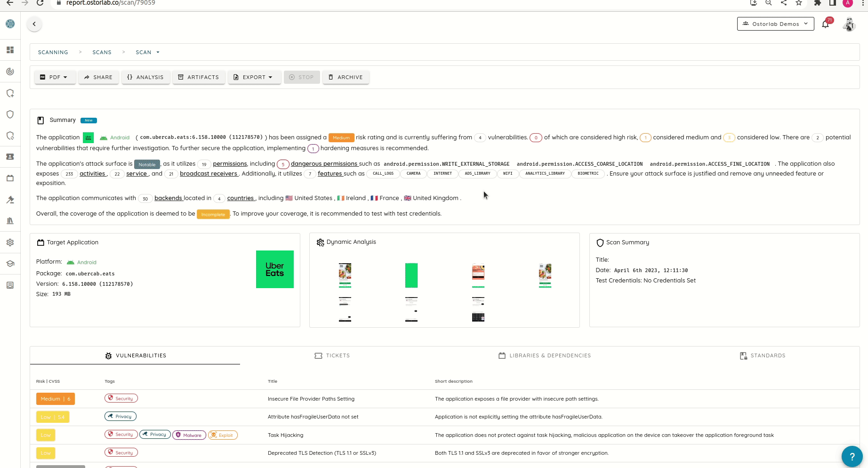Click the calendar-like sidebar icon
The width and height of the screenshot is (868, 468).
10,178
